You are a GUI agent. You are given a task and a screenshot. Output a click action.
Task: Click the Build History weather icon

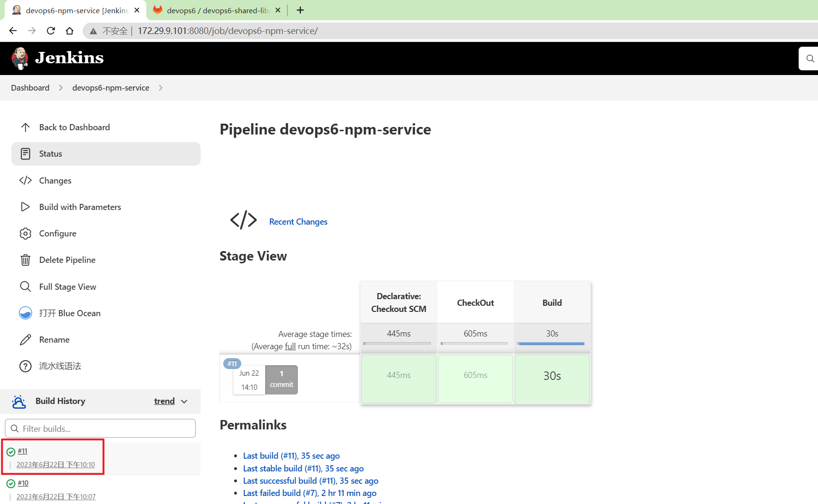tap(19, 402)
